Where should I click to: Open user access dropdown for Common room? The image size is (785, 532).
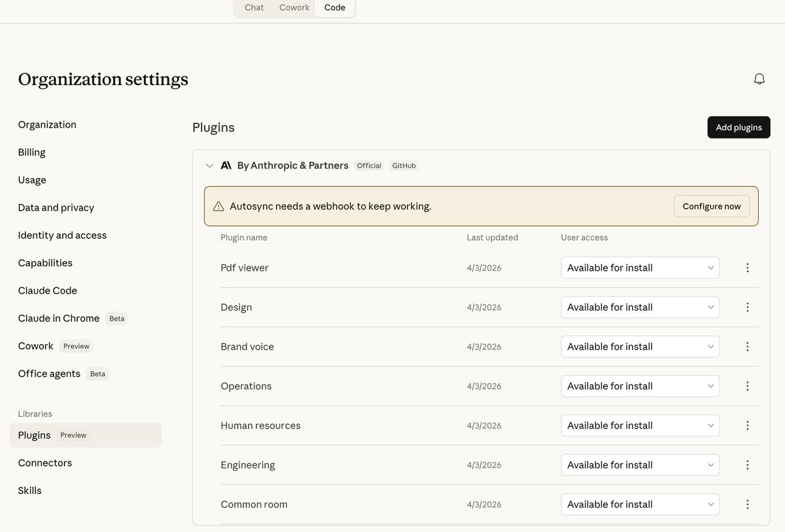point(640,505)
